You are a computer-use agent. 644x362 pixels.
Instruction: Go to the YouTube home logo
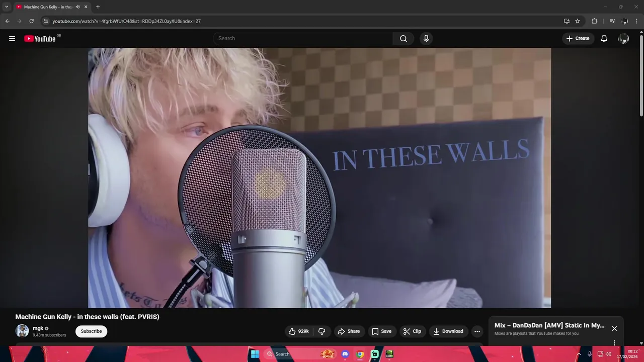tap(40, 39)
